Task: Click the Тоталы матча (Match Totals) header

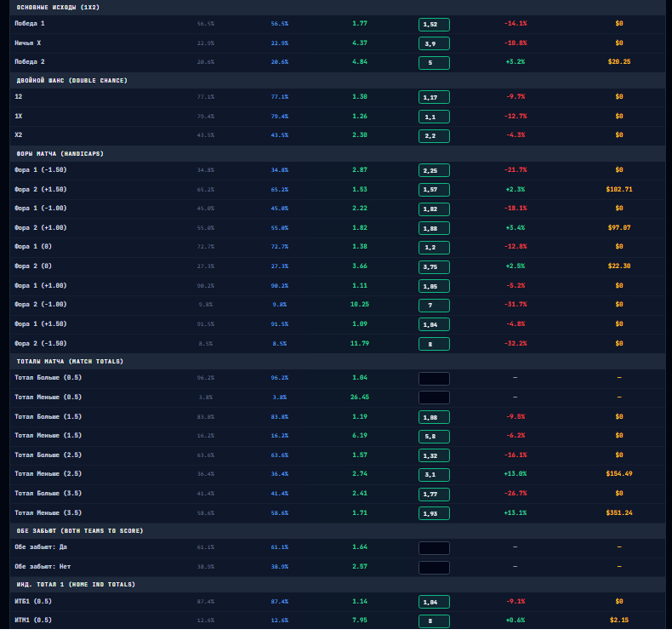Action: click(70, 362)
